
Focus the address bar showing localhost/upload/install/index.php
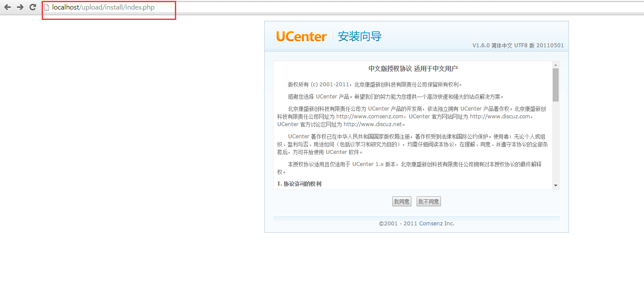(x=343, y=7)
